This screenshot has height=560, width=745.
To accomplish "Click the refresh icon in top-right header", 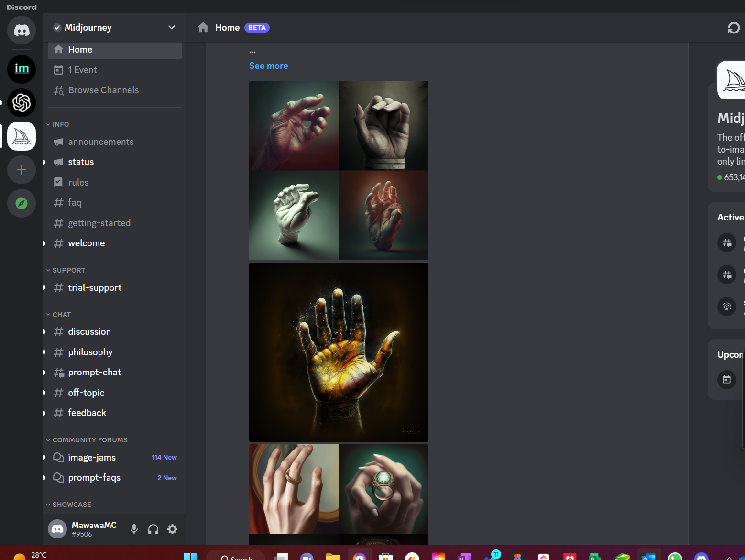I will pyautogui.click(x=734, y=28).
